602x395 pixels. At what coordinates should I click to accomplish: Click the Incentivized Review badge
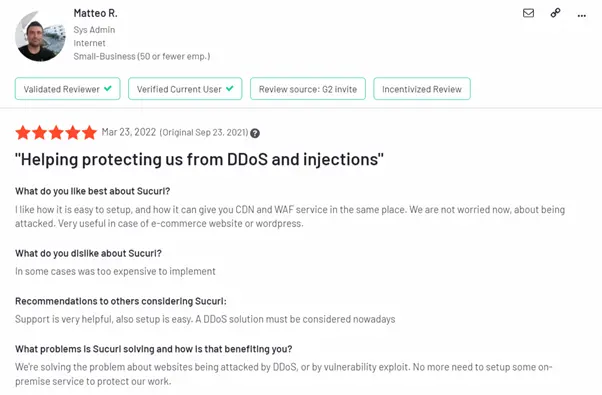click(x=422, y=89)
